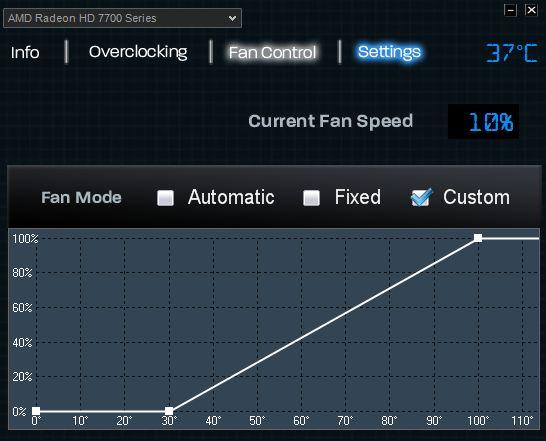Click the 70° temperature axis label
The height and width of the screenshot is (441, 546).
pyautogui.click(x=345, y=421)
